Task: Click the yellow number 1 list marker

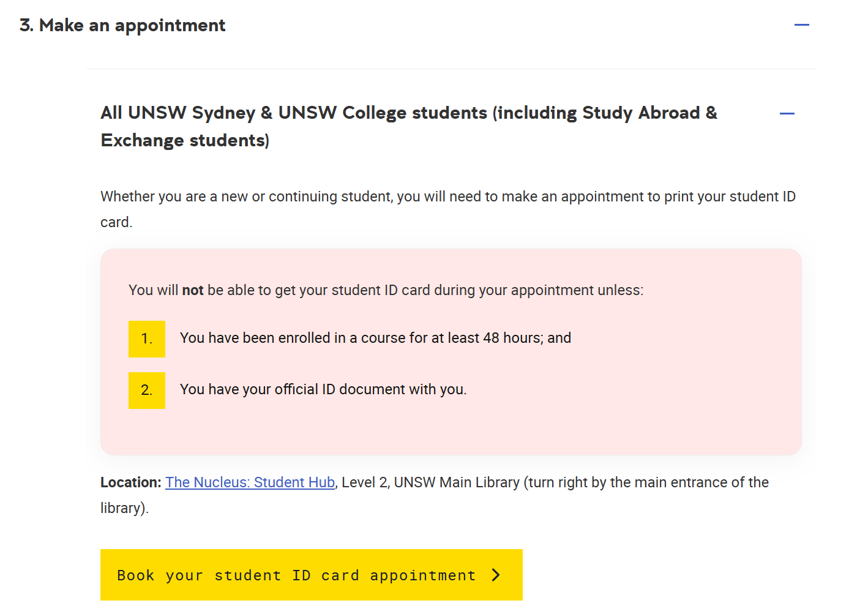Action: (146, 339)
